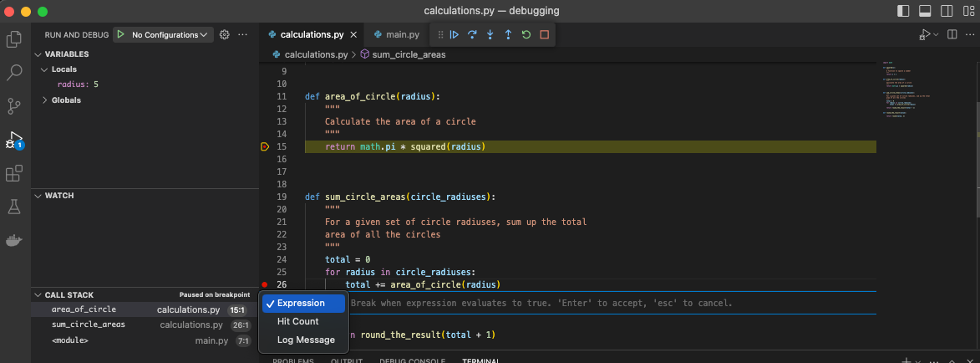Open the run file dropdown arrow
The image size is (980, 363).
coord(936,34)
